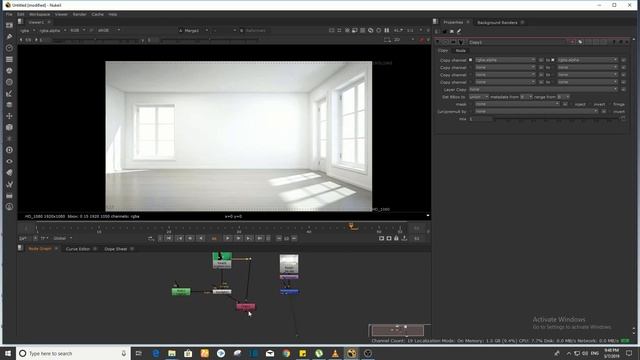Open Microsoft Edge from the taskbar
This screenshot has height=360, width=640.
(156, 353)
